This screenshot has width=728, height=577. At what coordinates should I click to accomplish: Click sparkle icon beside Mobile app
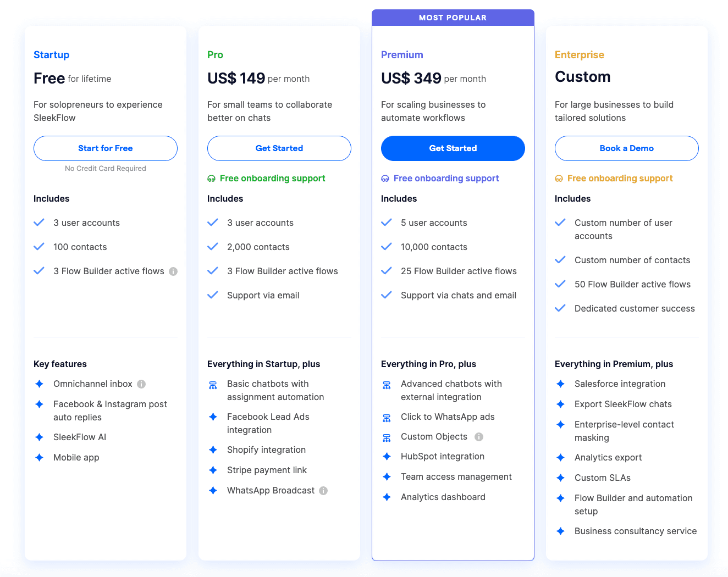pyautogui.click(x=39, y=457)
